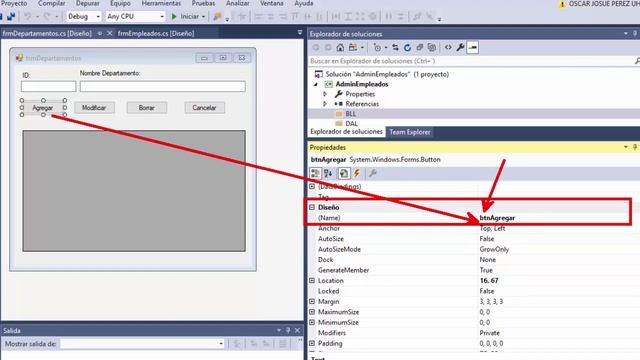Pin the Propiedades panel

(635, 147)
